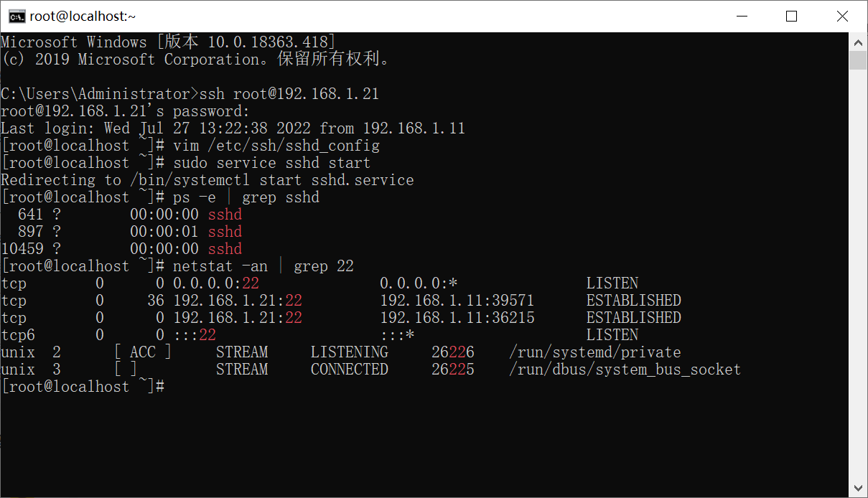868x498 pixels.
Task: Click the Last login timestamp line
Action: tap(233, 128)
